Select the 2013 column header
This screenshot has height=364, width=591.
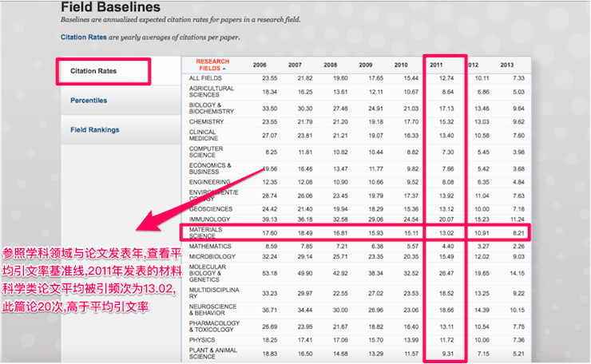click(x=507, y=65)
